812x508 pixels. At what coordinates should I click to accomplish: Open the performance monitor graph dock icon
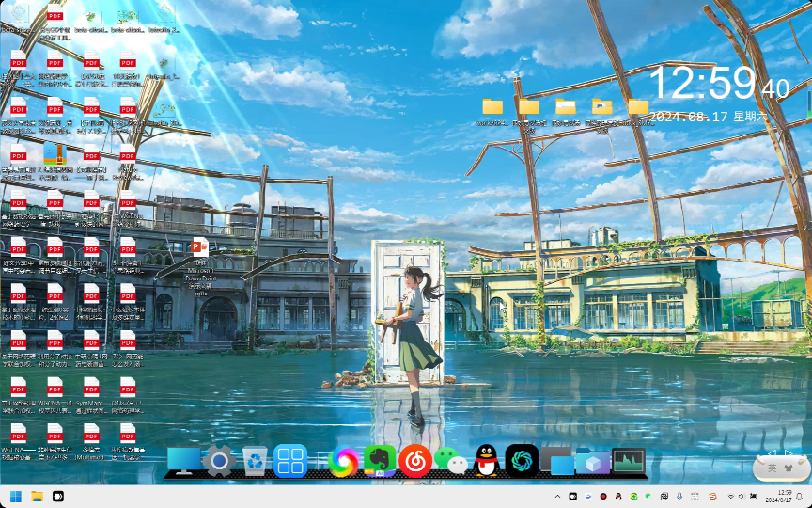(x=629, y=460)
